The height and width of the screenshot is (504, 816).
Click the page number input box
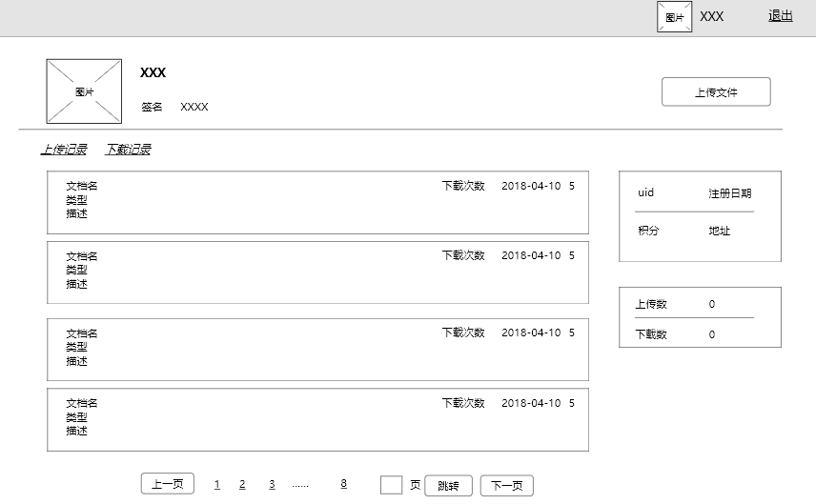click(x=391, y=485)
